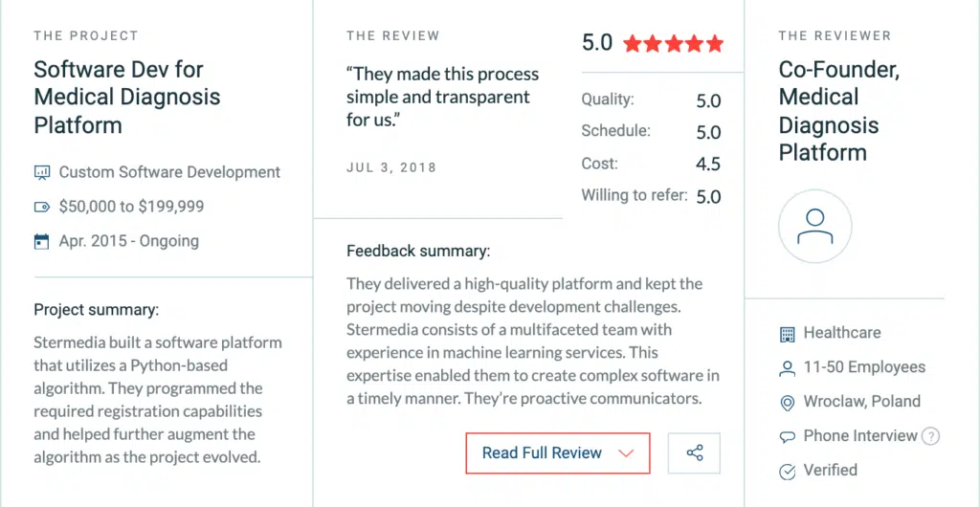Image resolution: width=980 pixels, height=507 pixels.
Task: Click the speech bubble Phone Interview icon
Action: pyautogui.click(x=788, y=437)
